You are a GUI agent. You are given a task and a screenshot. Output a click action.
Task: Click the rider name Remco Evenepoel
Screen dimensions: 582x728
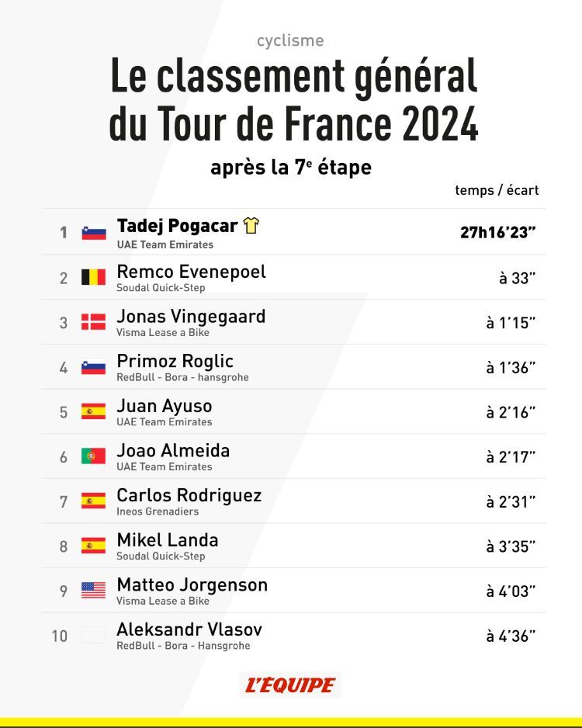191,272
